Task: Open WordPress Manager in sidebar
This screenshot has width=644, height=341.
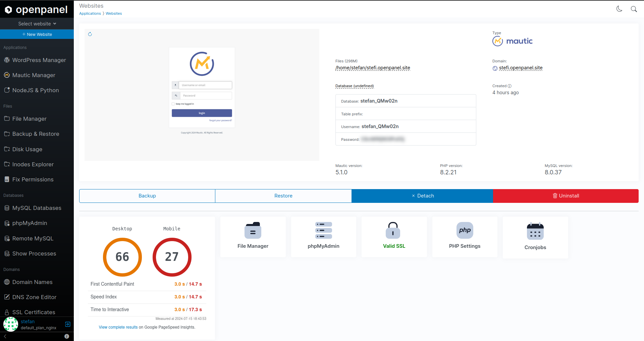Action: [x=37, y=60]
